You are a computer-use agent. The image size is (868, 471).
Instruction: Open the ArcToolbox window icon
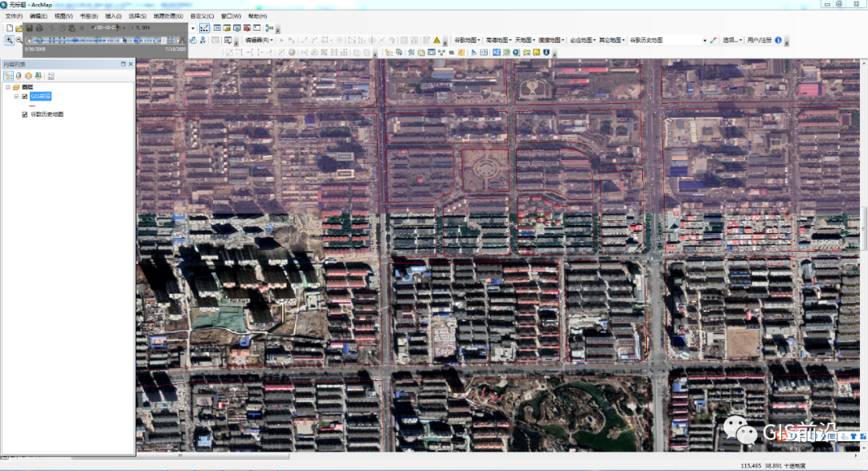click(x=247, y=27)
